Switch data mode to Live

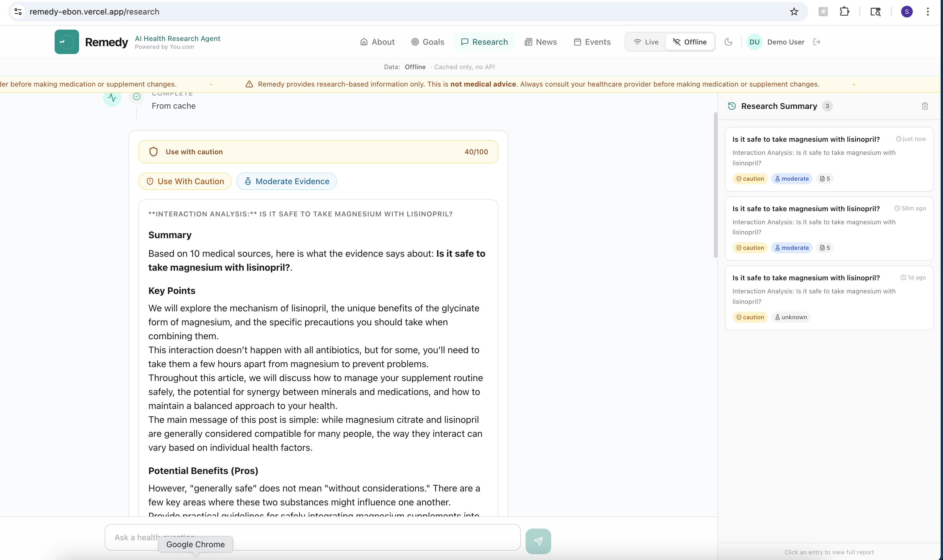646,42
